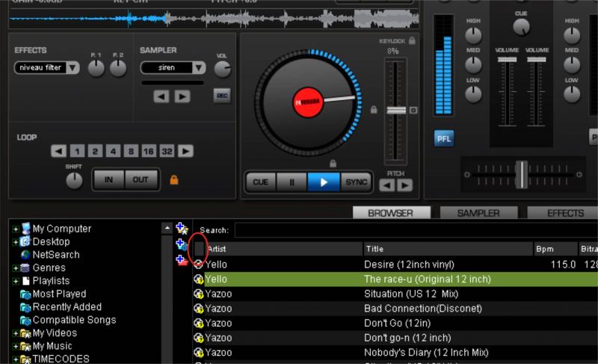This screenshot has width=598, height=364.
Task: Toggle lock icon left of pitch slider
Action: pyautogui.click(x=374, y=110)
